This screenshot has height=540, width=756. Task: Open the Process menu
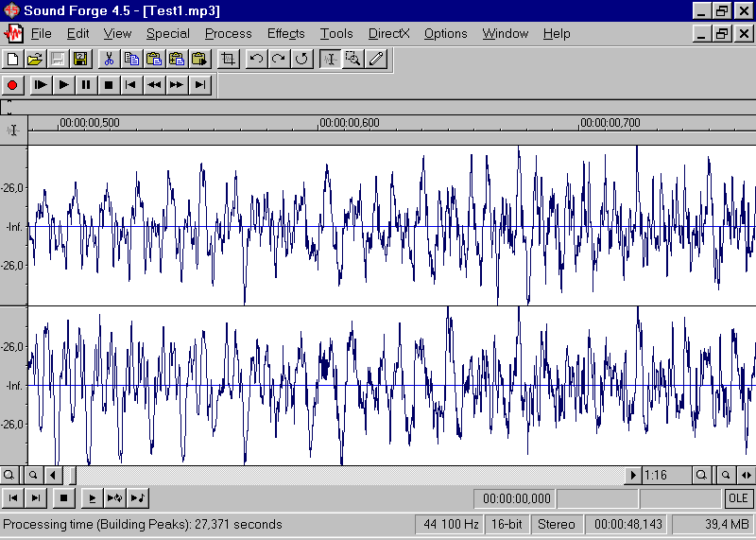coord(228,33)
